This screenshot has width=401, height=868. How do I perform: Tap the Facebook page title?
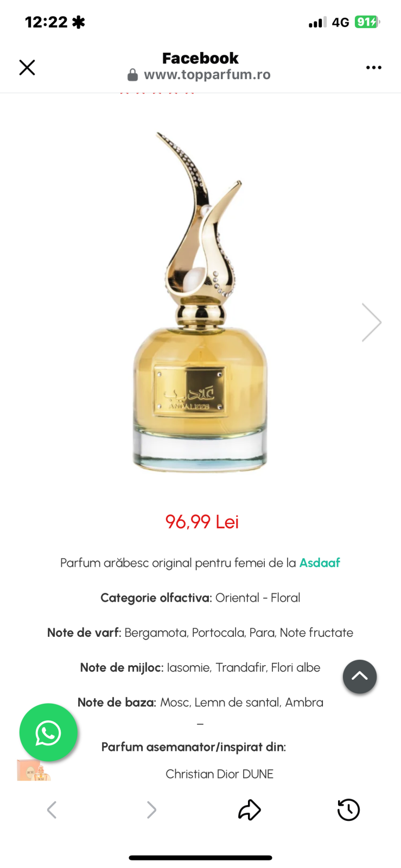point(200,58)
